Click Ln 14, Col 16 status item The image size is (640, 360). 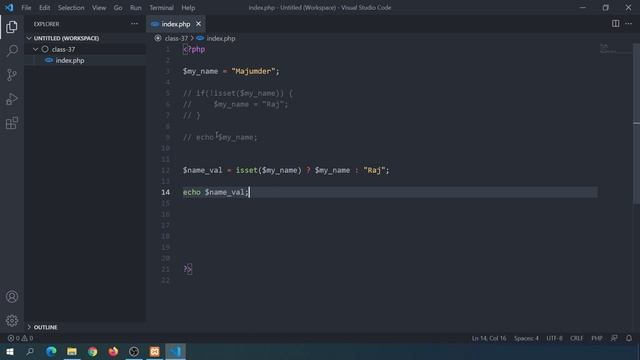489,338
